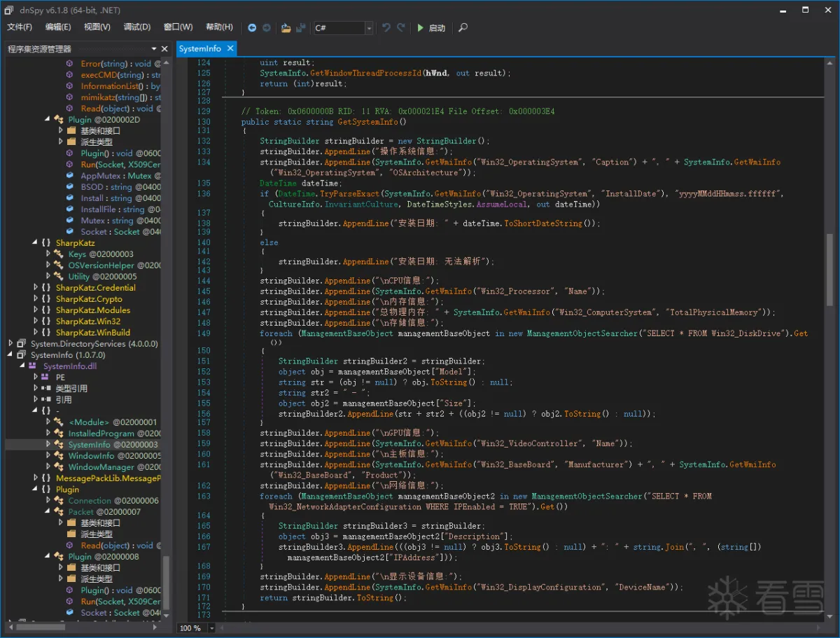Open the 文件(F) file menu
The height and width of the screenshot is (638, 840).
tap(20, 27)
